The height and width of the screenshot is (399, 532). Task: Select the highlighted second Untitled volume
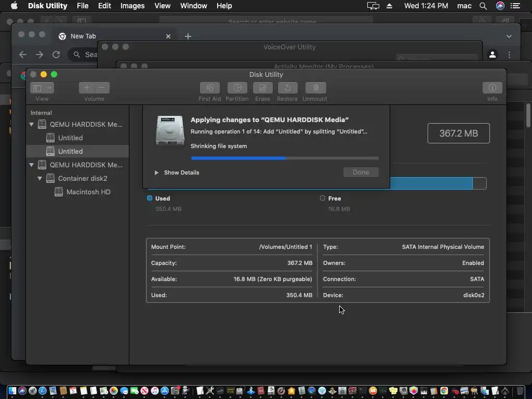click(78, 151)
